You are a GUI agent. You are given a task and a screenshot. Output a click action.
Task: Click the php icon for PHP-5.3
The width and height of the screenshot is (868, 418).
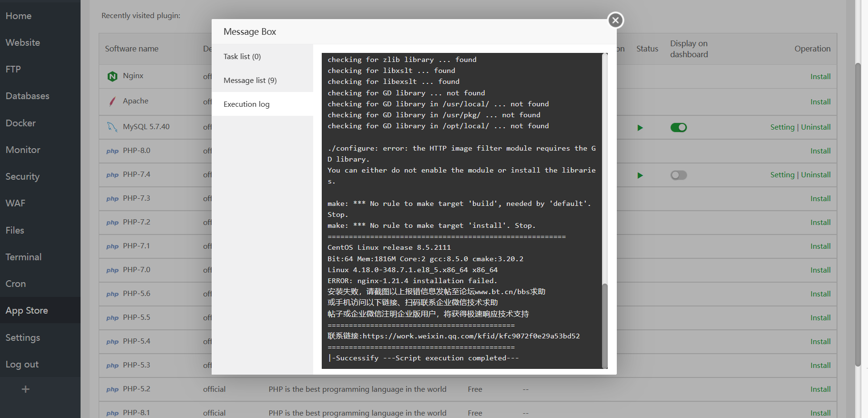click(112, 366)
